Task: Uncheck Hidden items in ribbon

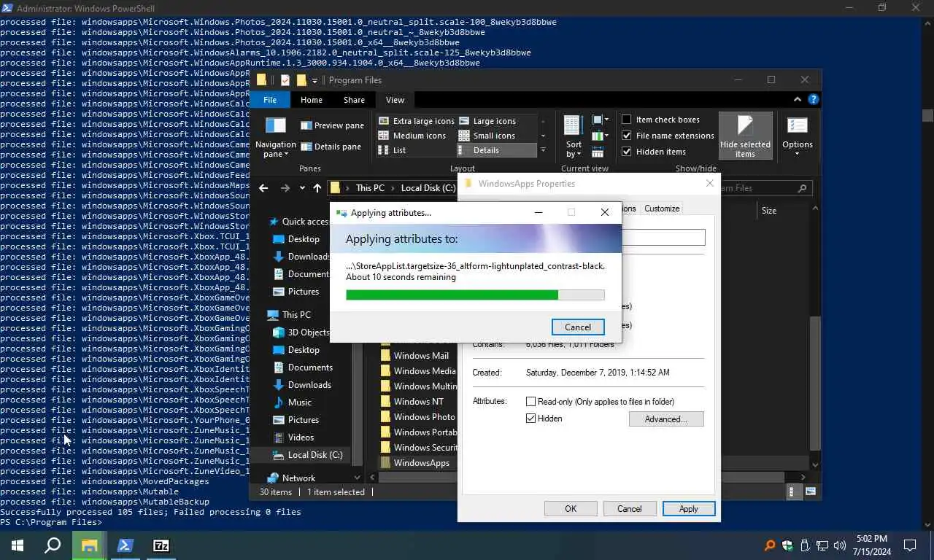Action: (x=626, y=152)
